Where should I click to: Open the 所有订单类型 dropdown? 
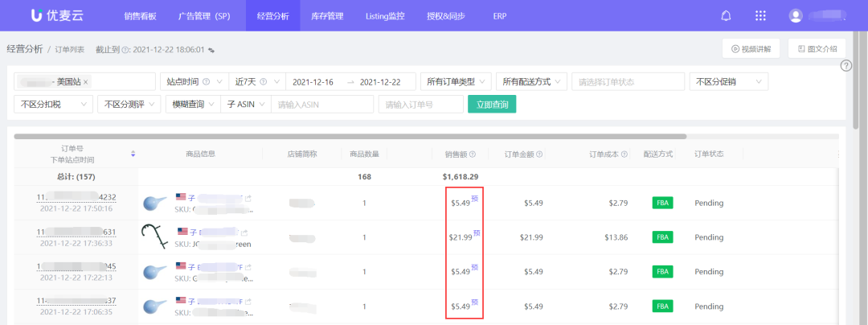click(456, 82)
